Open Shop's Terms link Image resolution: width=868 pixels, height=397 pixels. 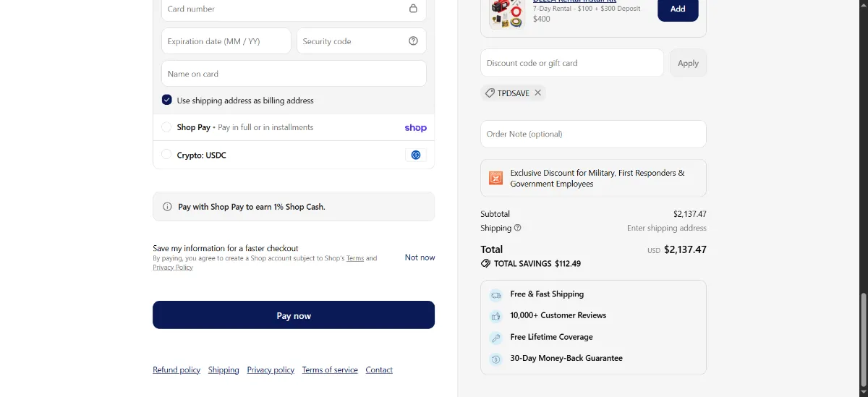point(355,258)
